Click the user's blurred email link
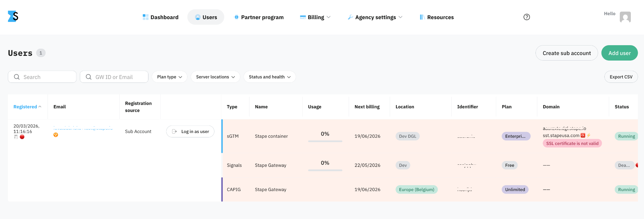 point(83,128)
